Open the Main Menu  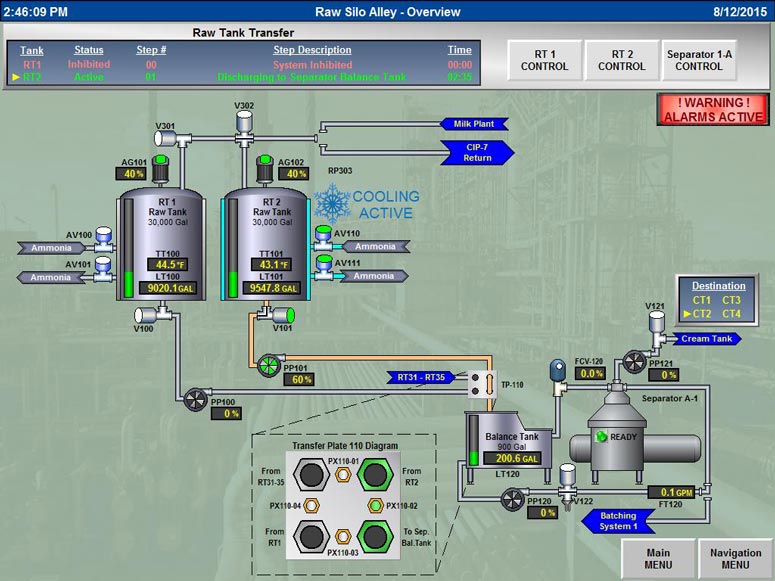tap(658, 559)
